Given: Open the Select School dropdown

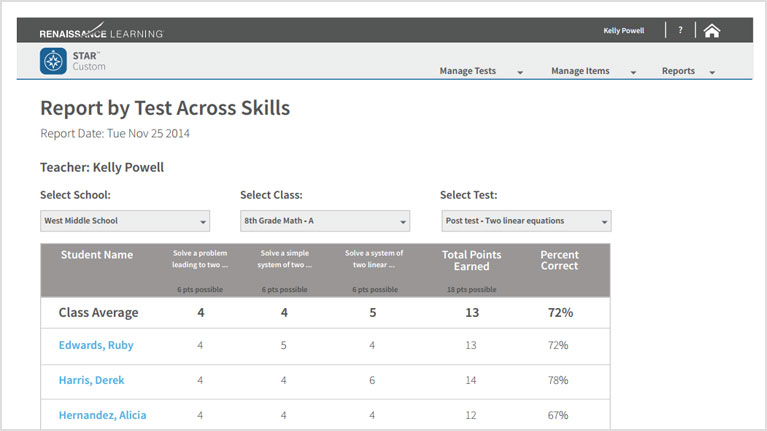Looking at the screenshot, I should [124, 221].
